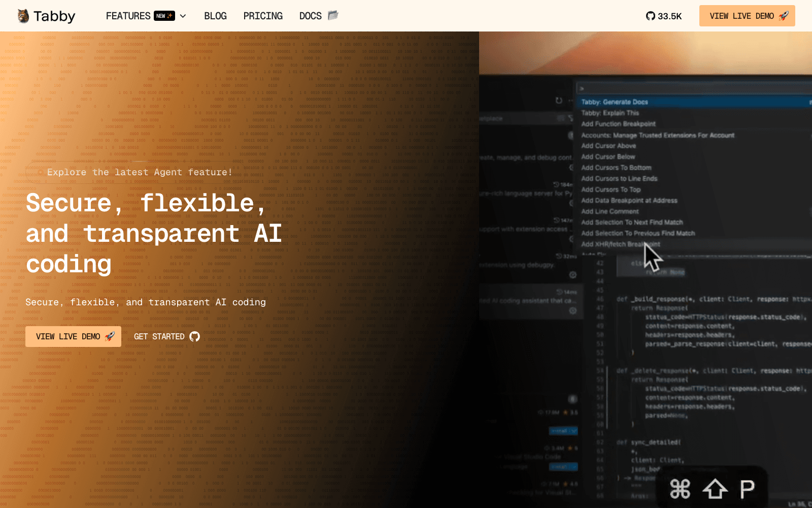Click the P key overlay
The height and width of the screenshot is (508, 812).
tap(747, 489)
